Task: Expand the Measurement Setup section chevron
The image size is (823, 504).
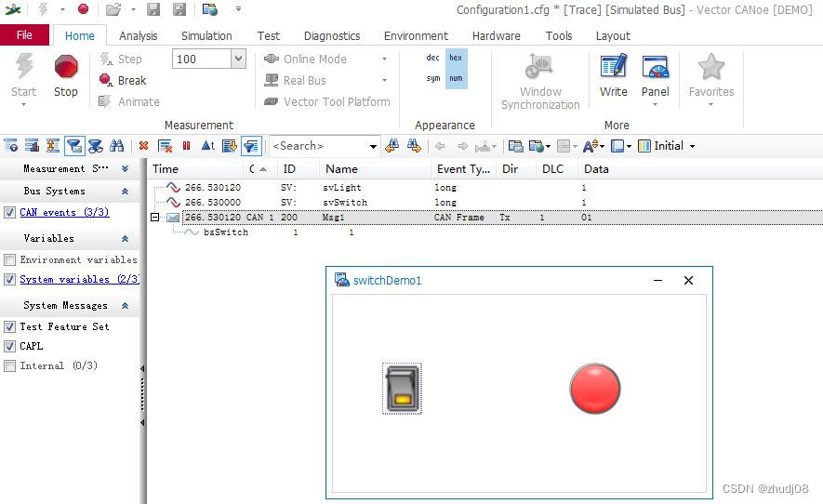Action: tap(125, 168)
